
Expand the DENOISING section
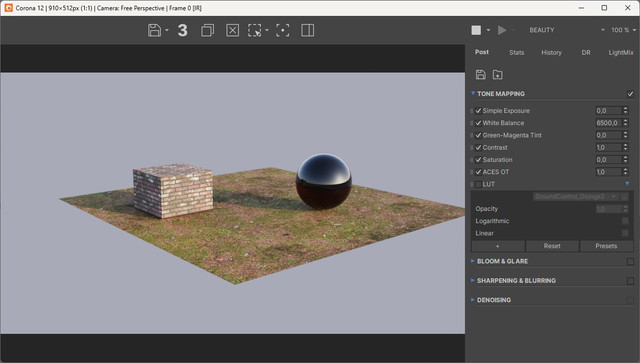(473, 300)
